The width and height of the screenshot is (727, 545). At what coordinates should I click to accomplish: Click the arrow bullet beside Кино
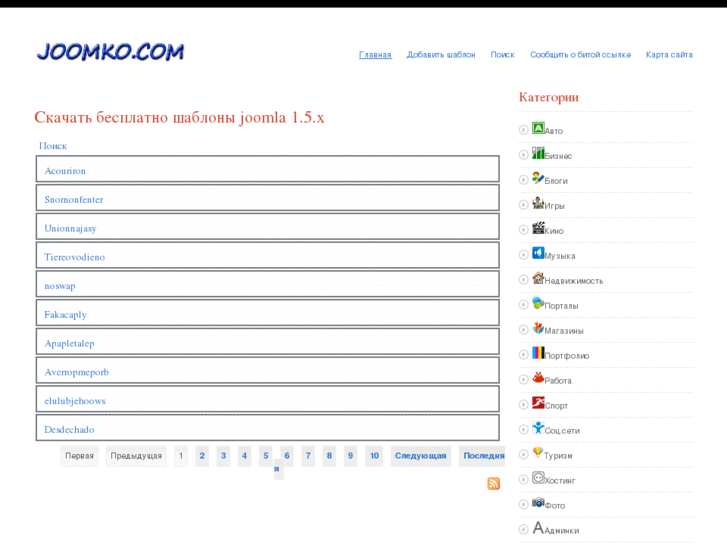click(x=523, y=230)
